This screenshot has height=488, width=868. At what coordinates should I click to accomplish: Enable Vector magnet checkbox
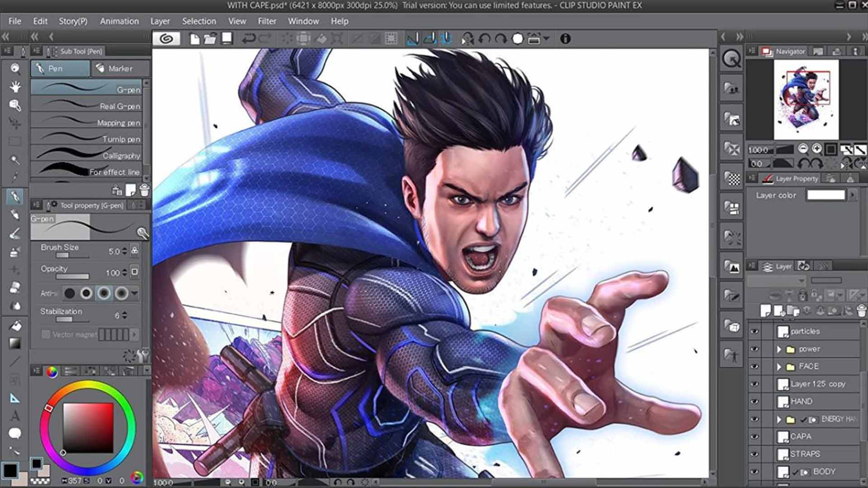tap(44, 333)
